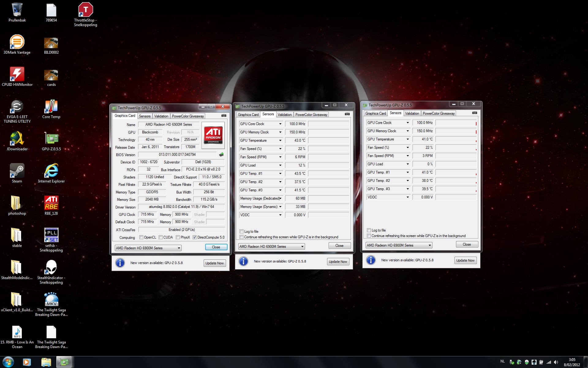
Task: Open PowerColor Giveaway tab in left window
Action: 188,116
